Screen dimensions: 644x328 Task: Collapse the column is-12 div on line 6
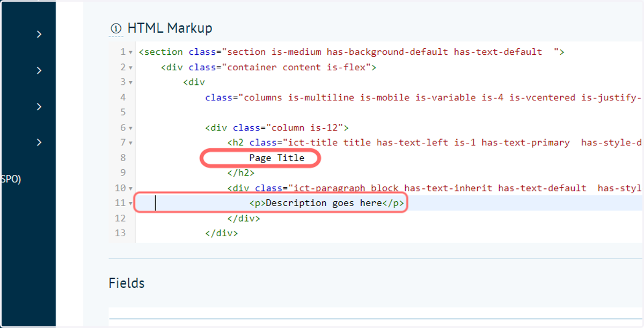pyautogui.click(x=130, y=128)
